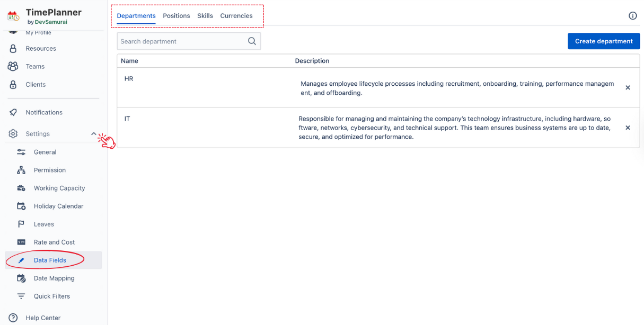The height and width of the screenshot is (325, 644).
Task: Focus the Search department field
Action: [181, 41]
